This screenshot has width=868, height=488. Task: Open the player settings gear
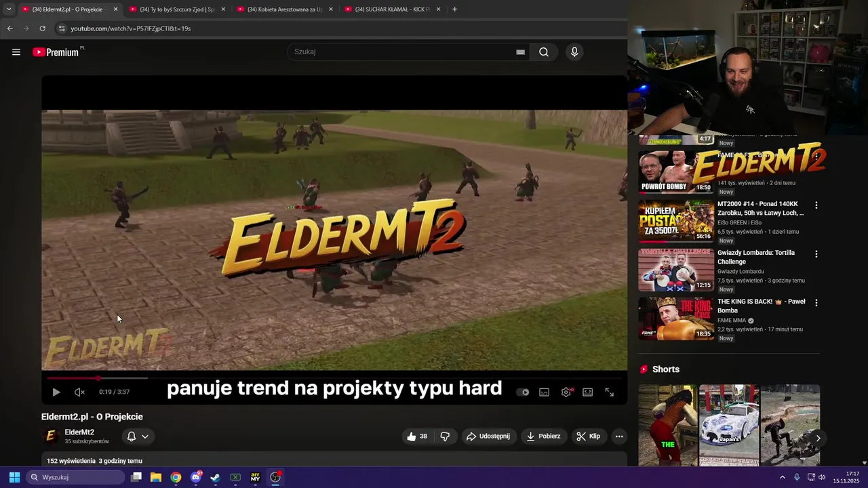click(x=566, y=392)
